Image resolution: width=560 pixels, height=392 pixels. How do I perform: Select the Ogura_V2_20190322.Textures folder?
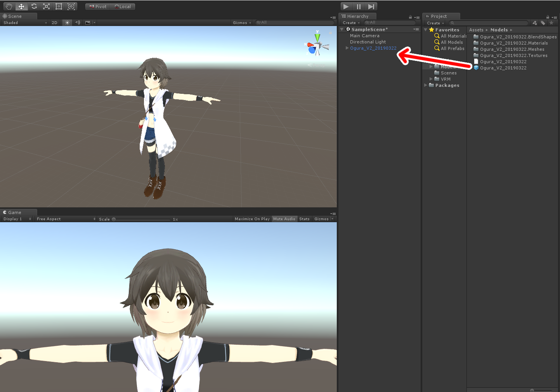click(x=510, y=55)
